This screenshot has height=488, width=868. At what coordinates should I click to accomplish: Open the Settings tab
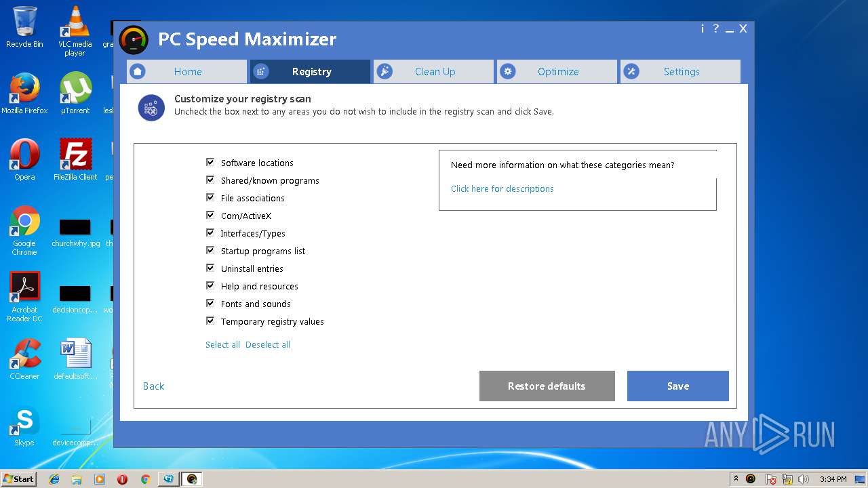click(x=680, y=71)
